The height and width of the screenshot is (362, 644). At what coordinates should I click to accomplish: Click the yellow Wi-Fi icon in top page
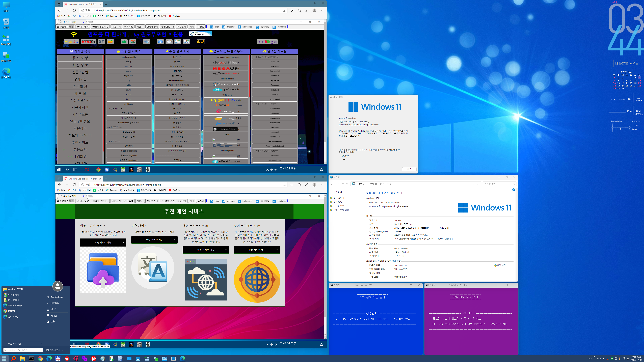click(x=73, y=34)
